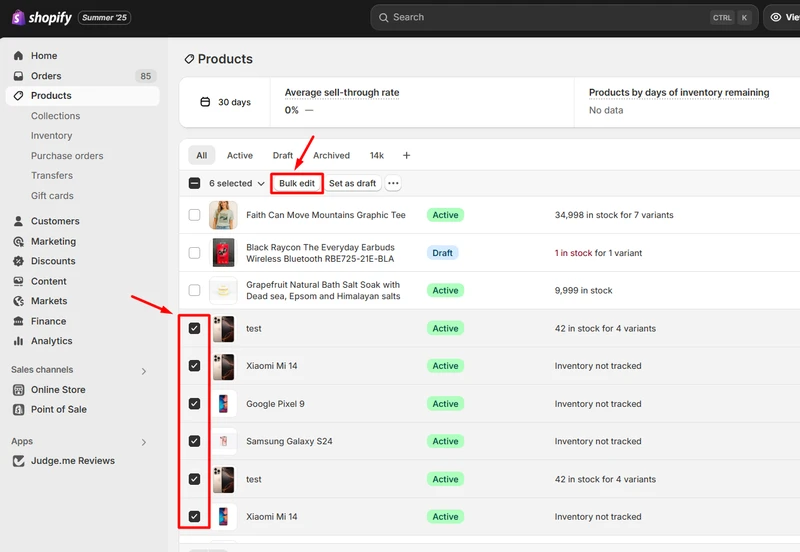Click the Content image icon
Image resolution: width=800 pixels, height=552 pixels.
tap(18, 281)
